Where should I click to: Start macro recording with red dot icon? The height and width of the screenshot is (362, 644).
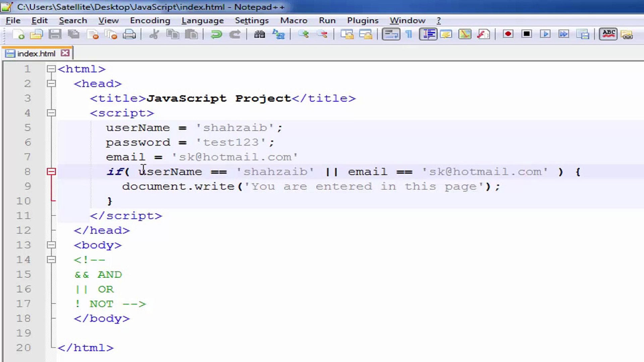click(508, 34)
